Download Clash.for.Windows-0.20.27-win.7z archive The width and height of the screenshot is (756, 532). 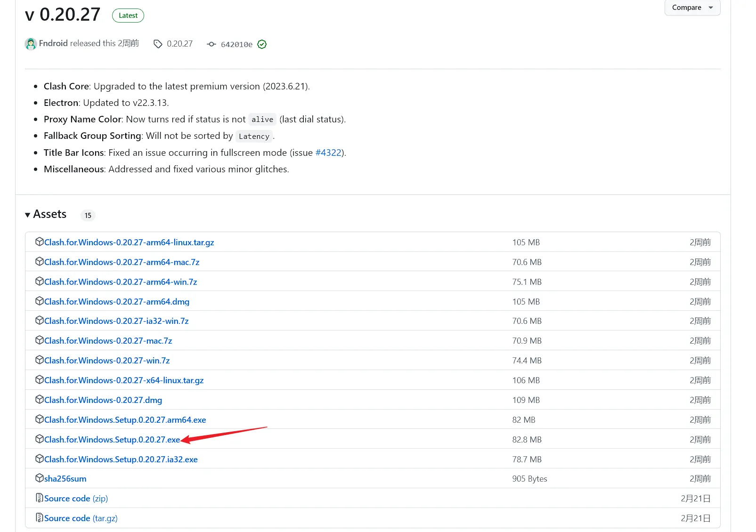[x=107, y=361]
